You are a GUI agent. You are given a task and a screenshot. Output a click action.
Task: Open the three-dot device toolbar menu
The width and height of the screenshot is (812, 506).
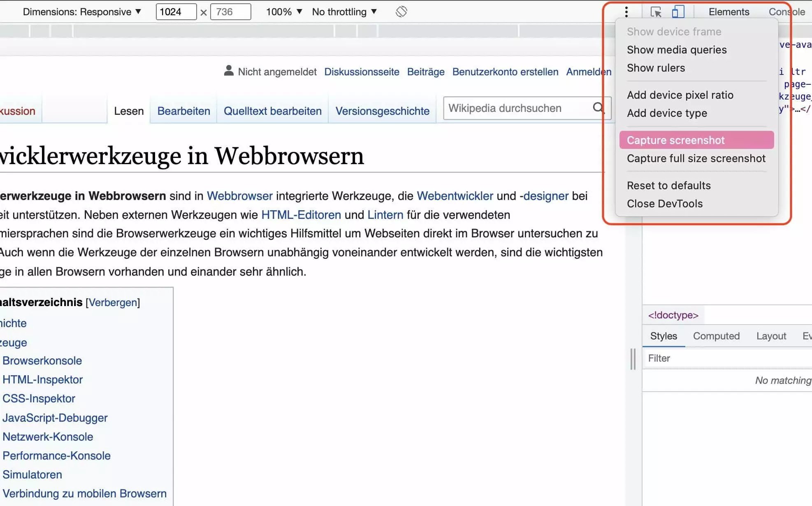[x=626, y=12]
